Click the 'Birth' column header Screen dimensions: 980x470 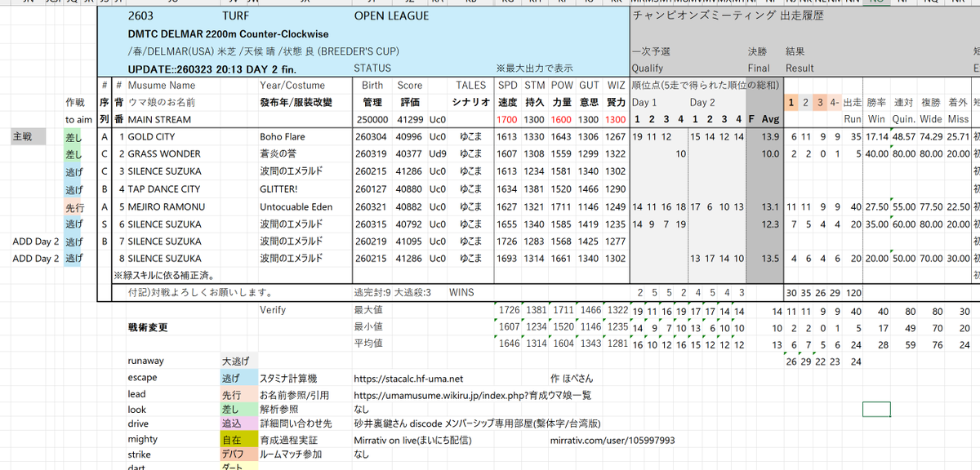pyautogui.click(x=372, y=85)
